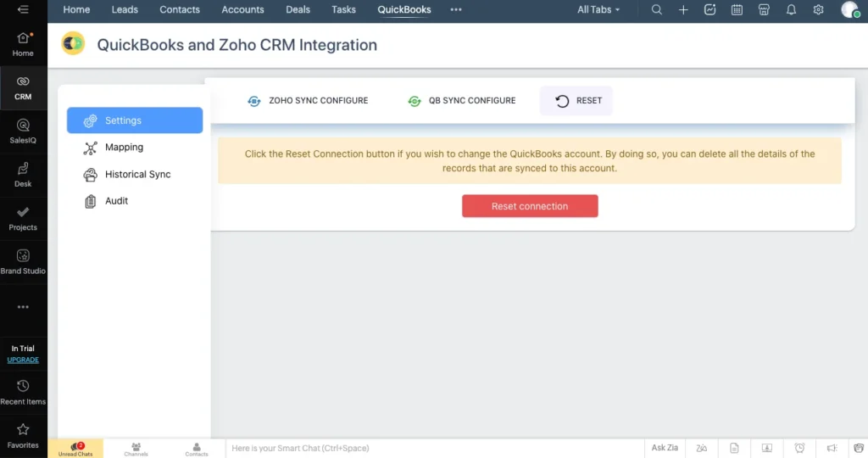The width and height of the screenshot is (868, 458).
Task: Go to the Tasks tab
Action: click(x=343, y=9)
